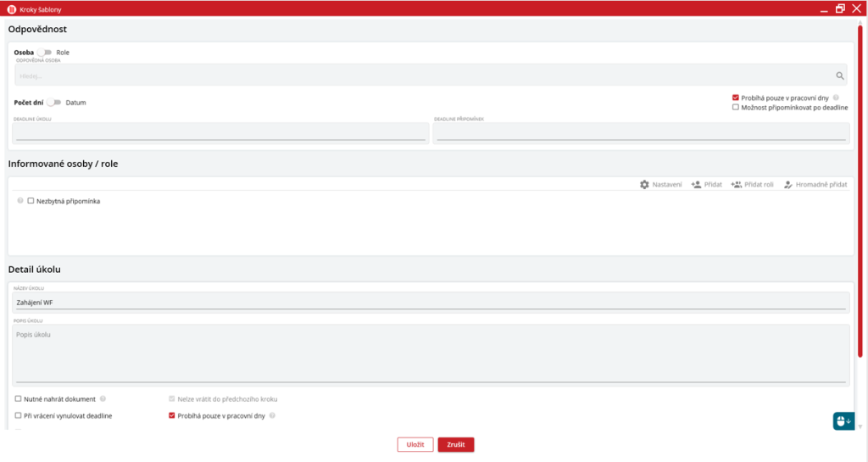The image size is (868, 462).
Task: Enable Možnost připomínkovat po deadline checkbox
Action: coord(736,108)
